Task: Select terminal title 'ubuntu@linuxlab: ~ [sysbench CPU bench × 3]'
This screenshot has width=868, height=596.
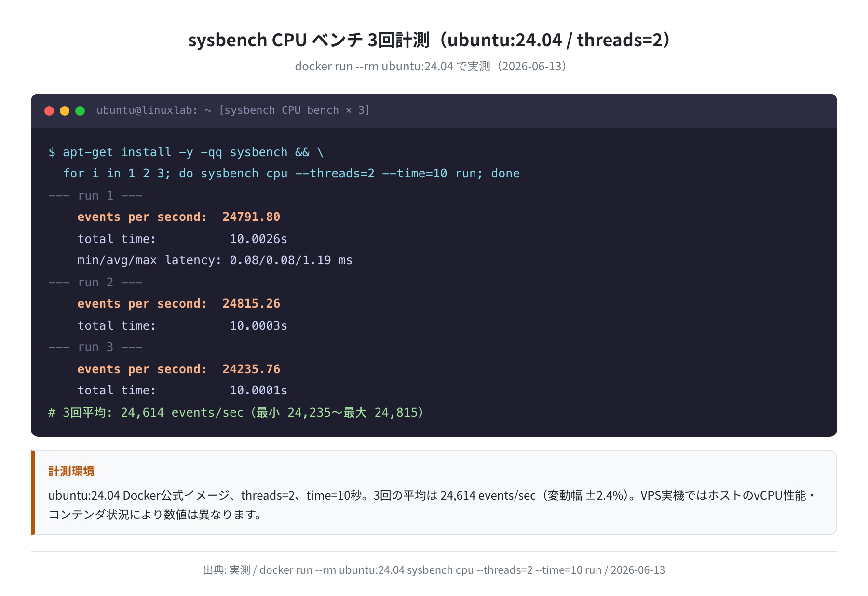Action: click(233, 110)
